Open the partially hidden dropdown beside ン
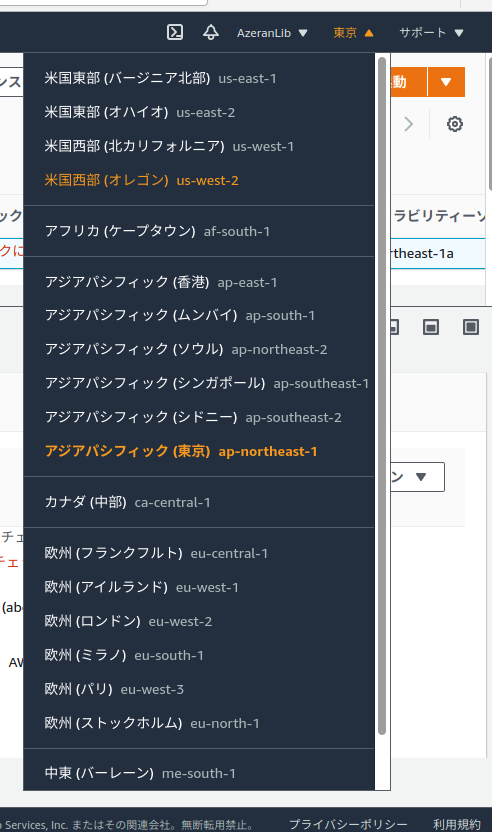 [418, 477]
